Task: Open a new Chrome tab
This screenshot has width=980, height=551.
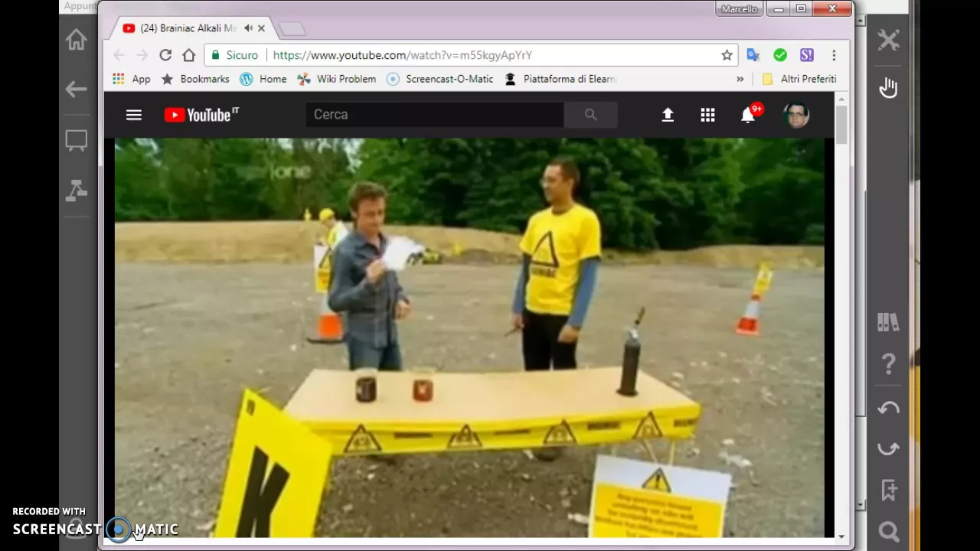Action: 292,29
